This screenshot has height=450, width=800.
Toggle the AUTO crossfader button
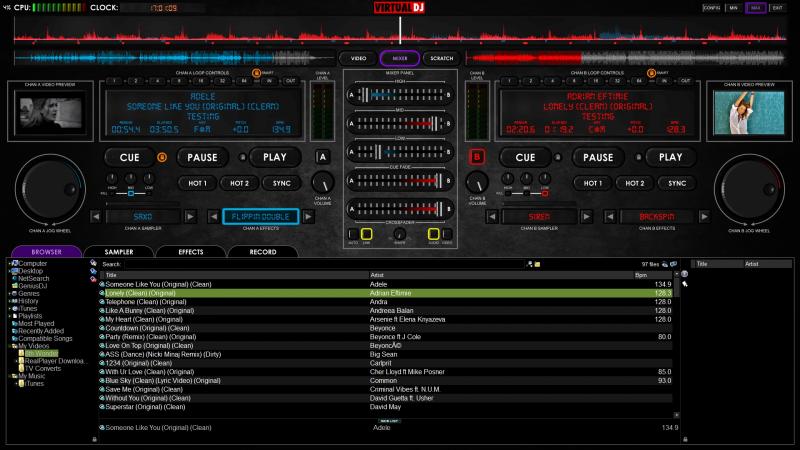tap(353, 234)
